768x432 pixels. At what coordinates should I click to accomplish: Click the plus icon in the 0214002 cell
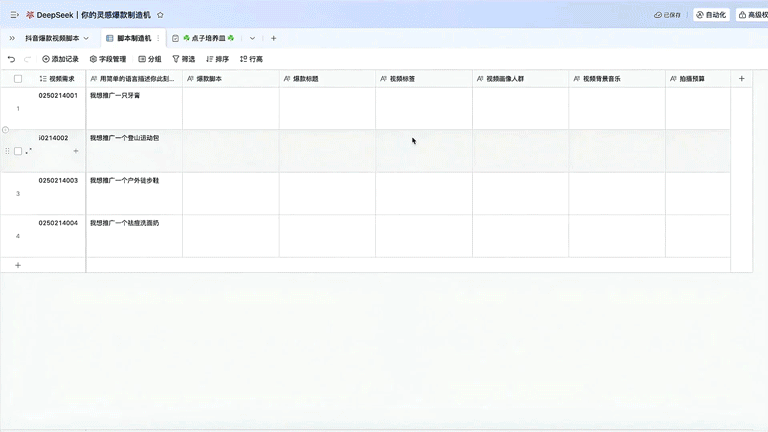(x=75, y=151)
